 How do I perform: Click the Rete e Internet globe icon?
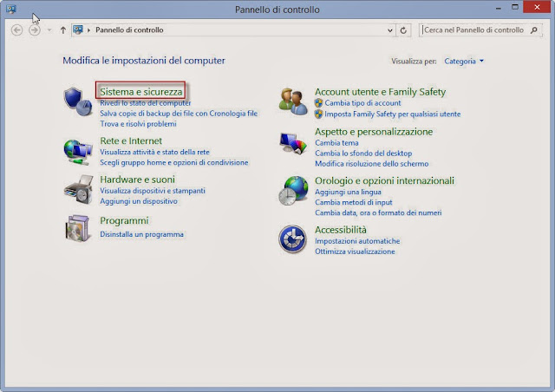pos(79,150)
